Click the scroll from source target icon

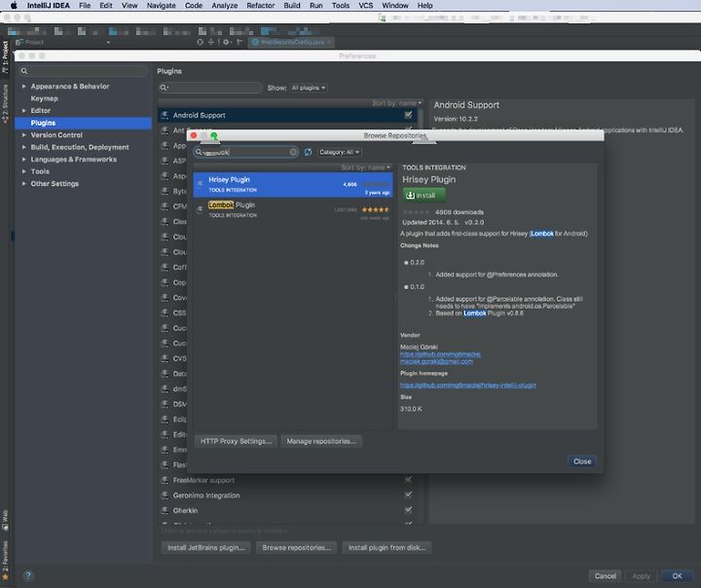pyautogui.click(x=200, y=42)
